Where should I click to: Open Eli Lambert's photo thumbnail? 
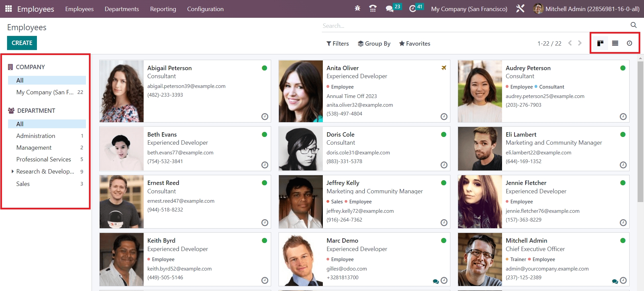(480, 149)
